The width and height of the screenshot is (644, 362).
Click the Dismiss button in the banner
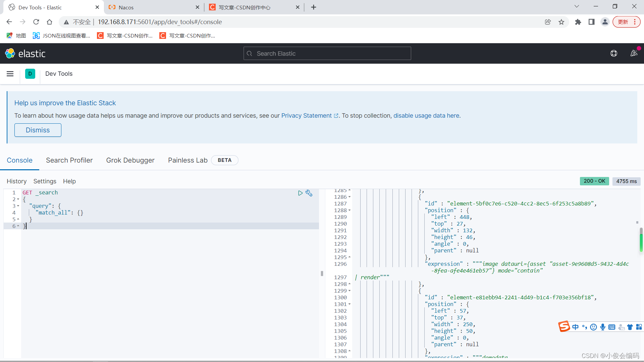38,130
